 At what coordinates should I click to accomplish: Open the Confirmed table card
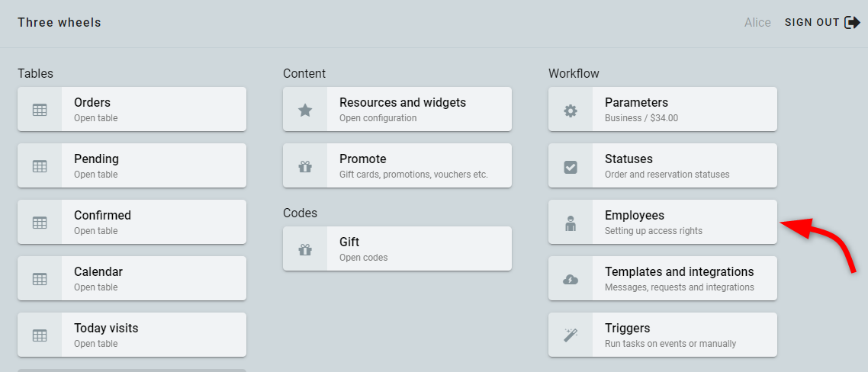(x=132, y=222)
